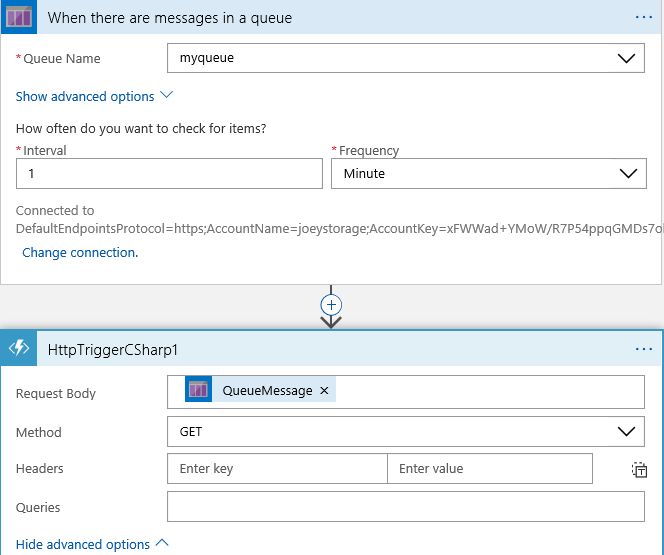
Task: Click into the Queries input field
Action: pyautogui.click(x=406, y=506)
